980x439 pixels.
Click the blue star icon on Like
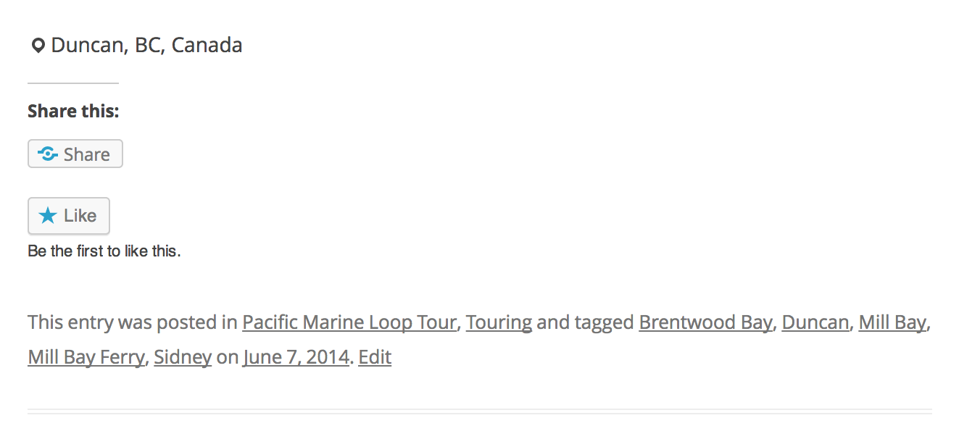pyautogui.click(x=48, y=216)
